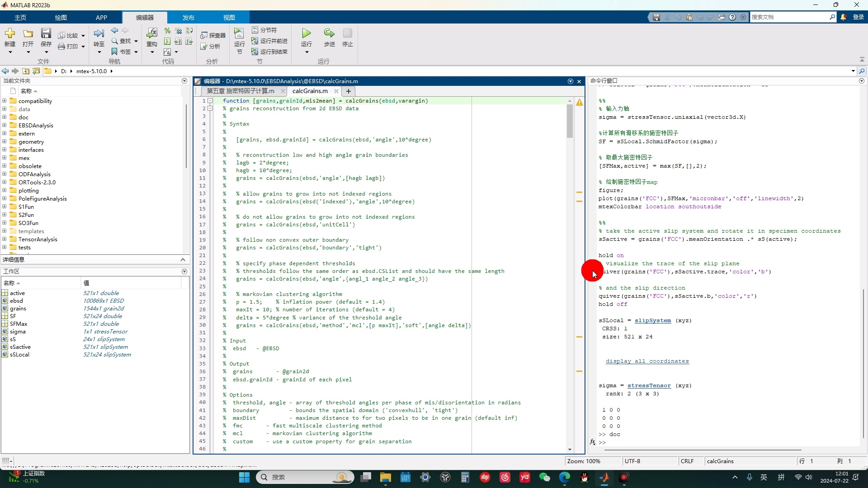The width and height of the screenshot is (868, 488).
Task: Click the smart indent icon in 代码 group
Action: click(167, 41)
